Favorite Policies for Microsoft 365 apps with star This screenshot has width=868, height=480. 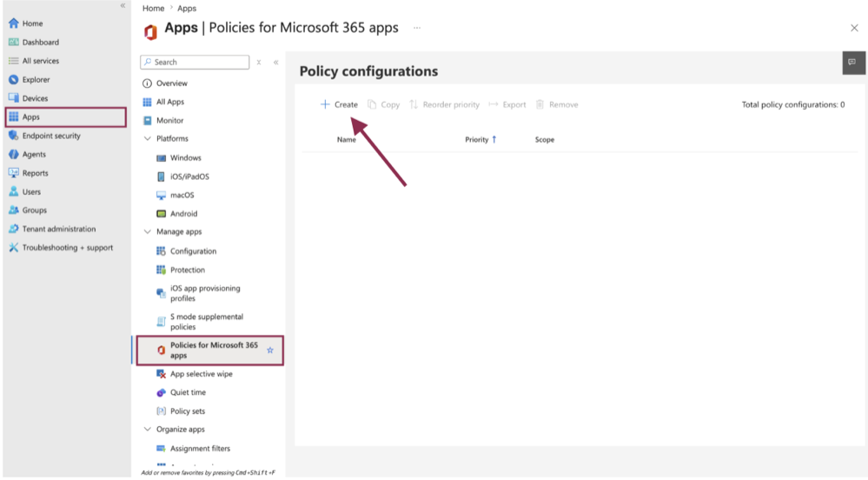[270, 350]
